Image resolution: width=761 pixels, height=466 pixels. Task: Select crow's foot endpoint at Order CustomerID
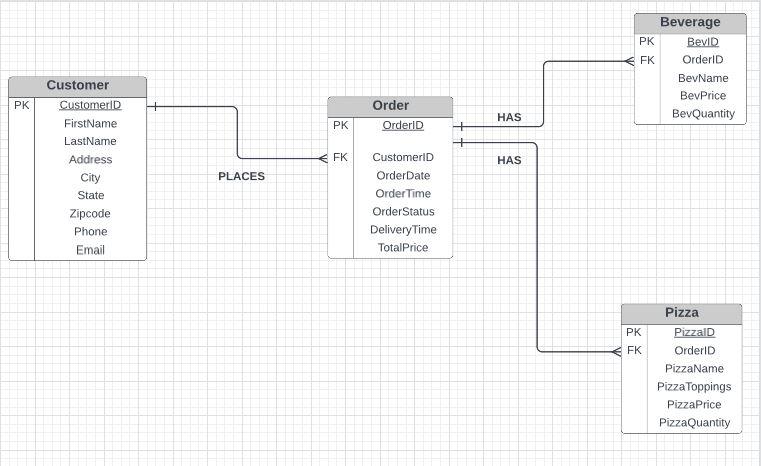(x=323, y=158)
